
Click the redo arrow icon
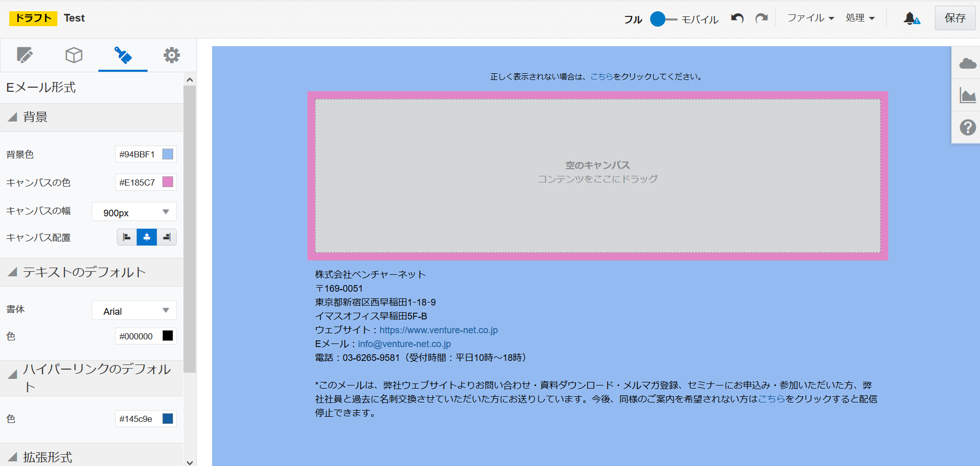(762, 18)
